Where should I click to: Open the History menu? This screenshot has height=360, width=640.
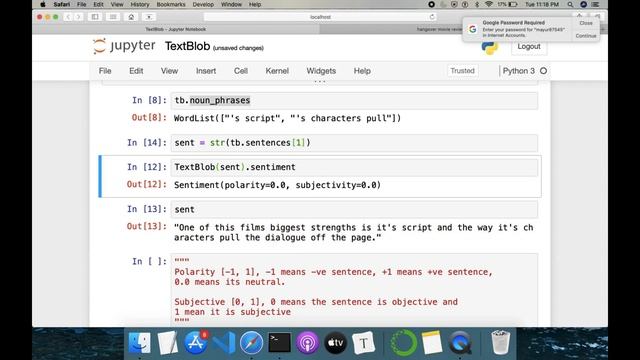coord(140,4)
